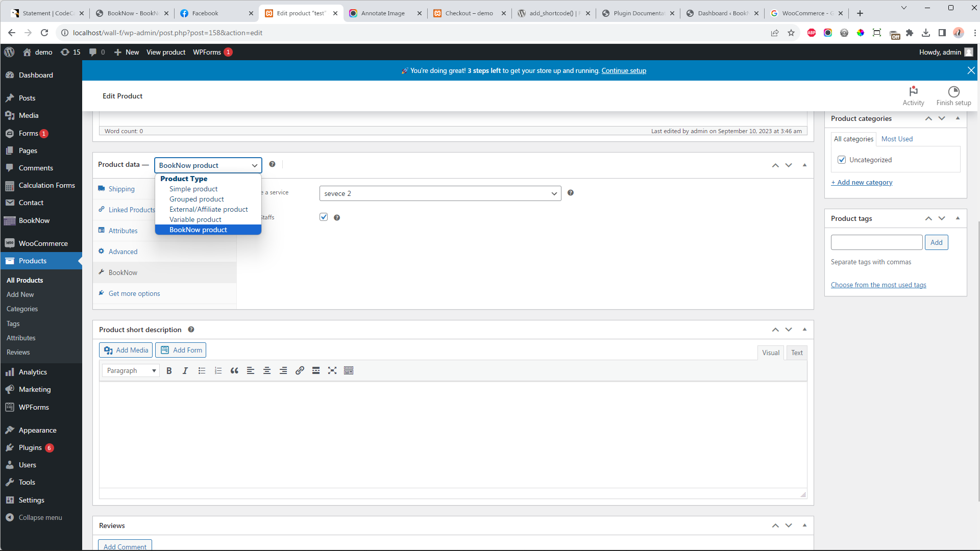Viewport: 980px width, 551px height.
Task: Open the sevece 2 service dropdown
Action: click(x=440, y=194)
